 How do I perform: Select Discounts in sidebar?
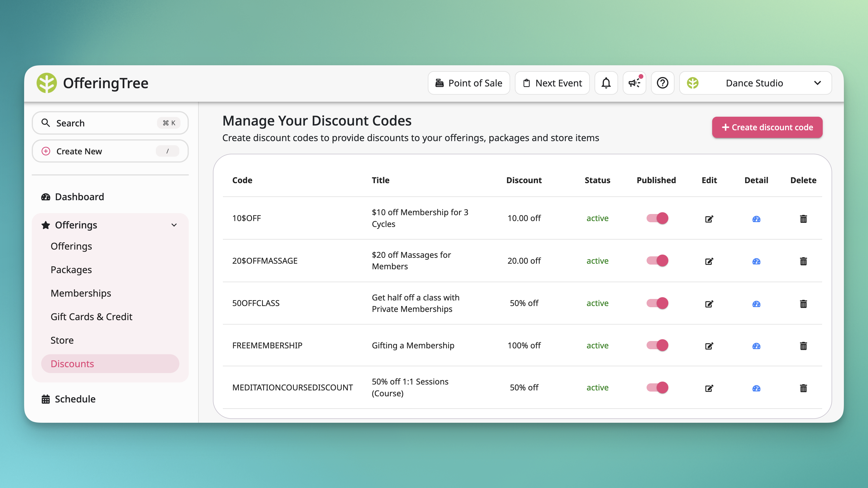click(x=110, y=364)
